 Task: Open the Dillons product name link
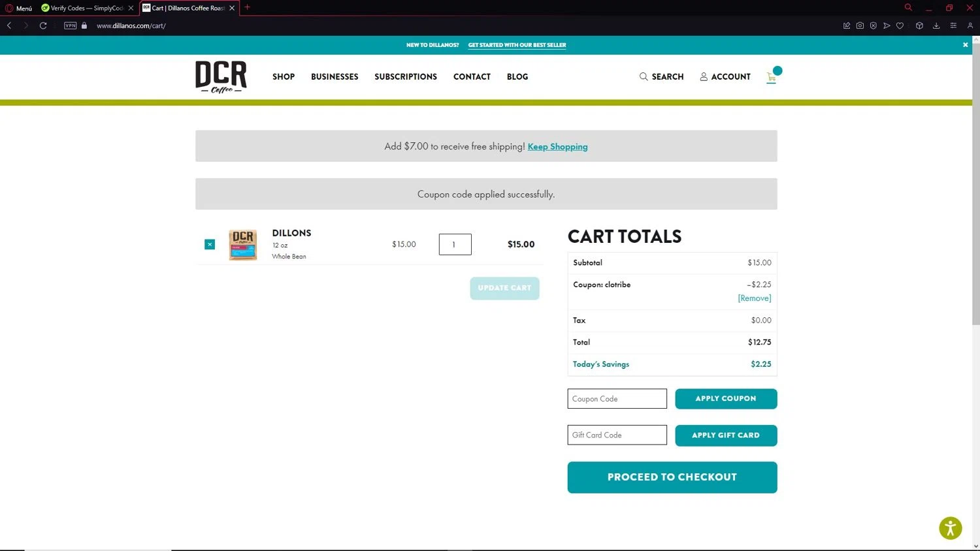pyautogui.click(x=291, y=233)
